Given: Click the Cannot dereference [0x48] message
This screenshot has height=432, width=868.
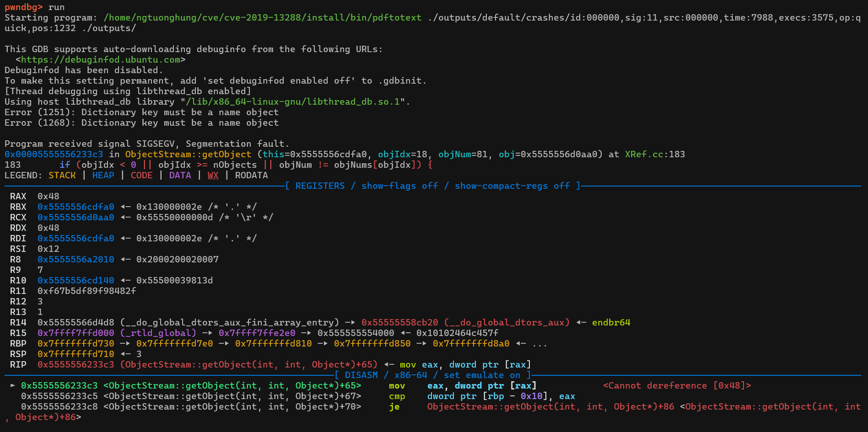Looking at the screenshot, I should 677,385.
